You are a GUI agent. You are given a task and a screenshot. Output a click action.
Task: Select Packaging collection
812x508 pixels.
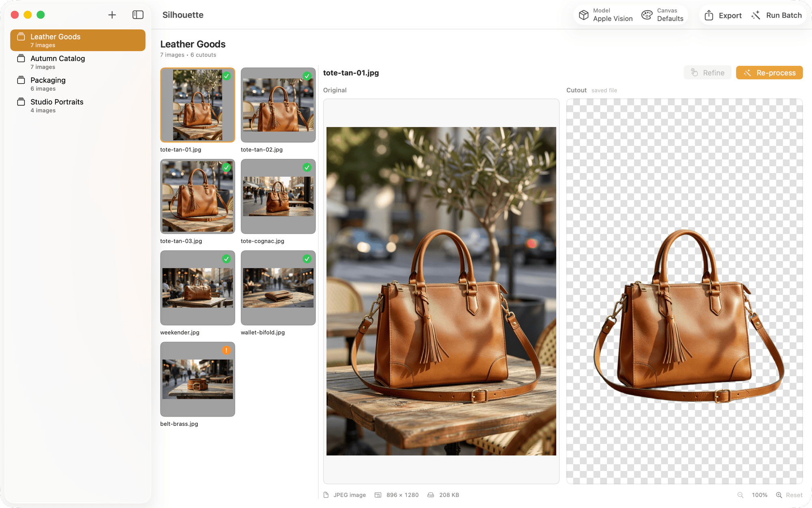78,84
